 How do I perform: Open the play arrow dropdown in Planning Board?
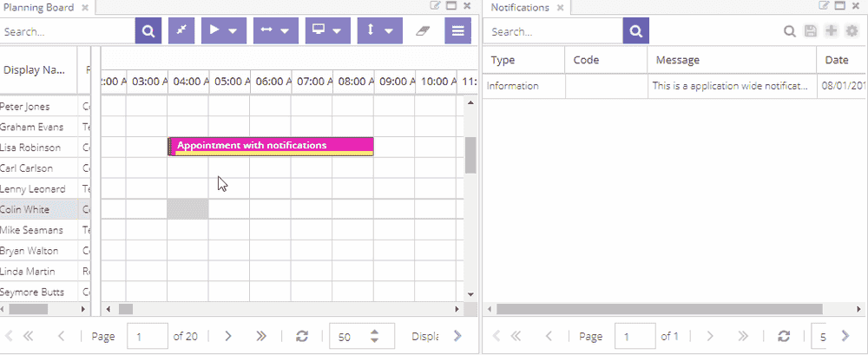(224, 31)
